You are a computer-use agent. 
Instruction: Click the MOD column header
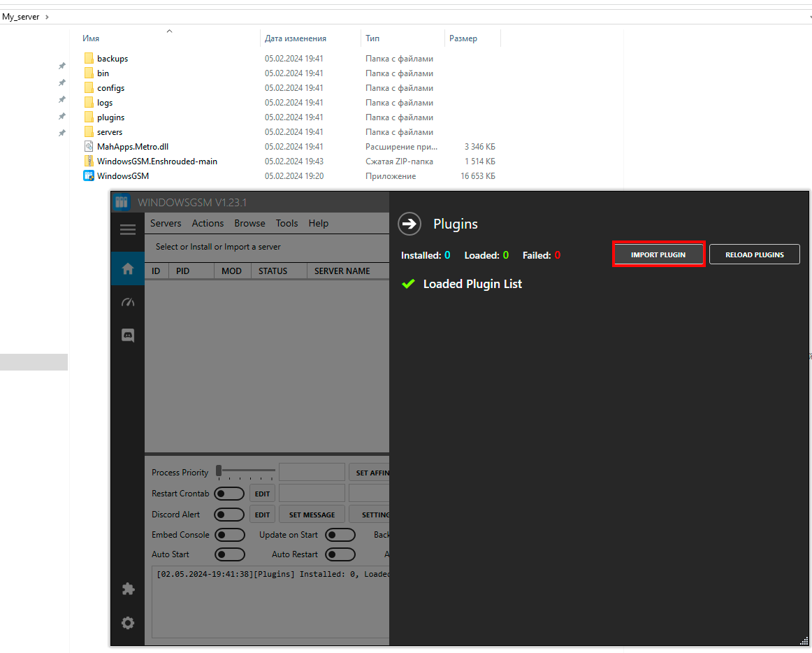233,271
